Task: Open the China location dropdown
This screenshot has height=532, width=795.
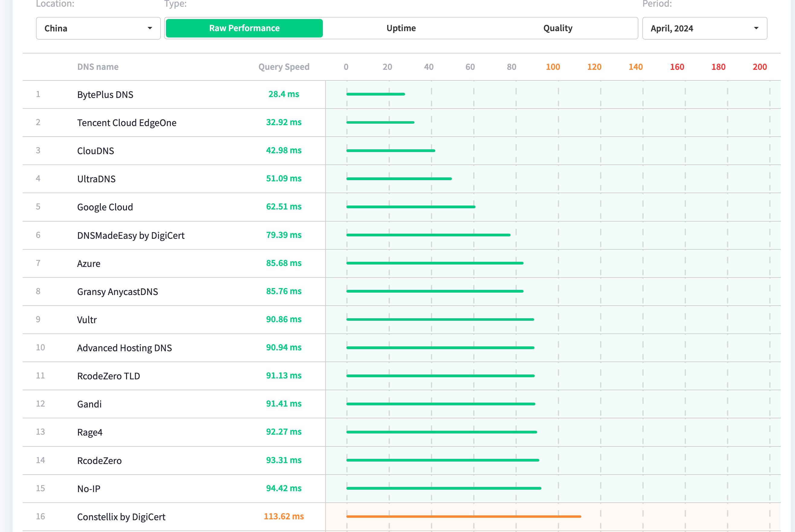Action: coord(98,28)
